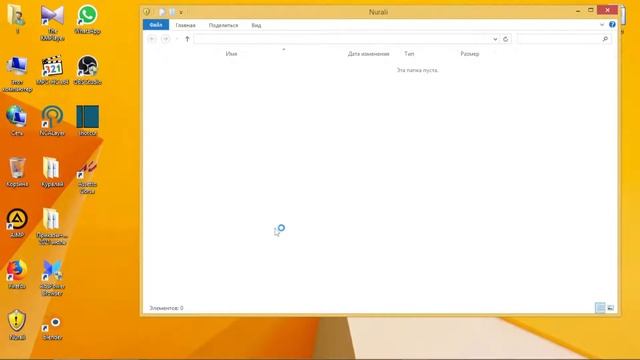Expand the address bar history dropdown
This screenshot has height=360, width=640.
tap(495, 39)
